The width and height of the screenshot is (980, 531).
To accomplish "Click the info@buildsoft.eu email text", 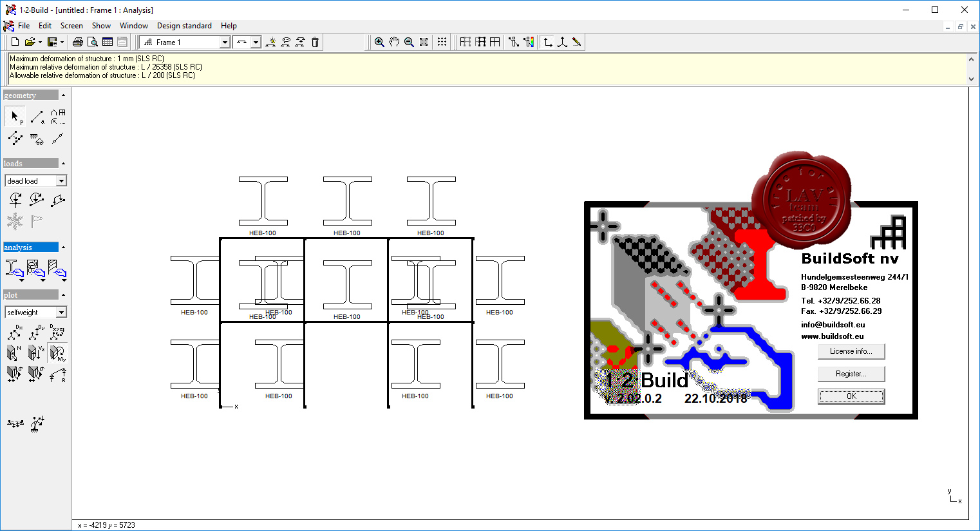I will tap(833, 325).
